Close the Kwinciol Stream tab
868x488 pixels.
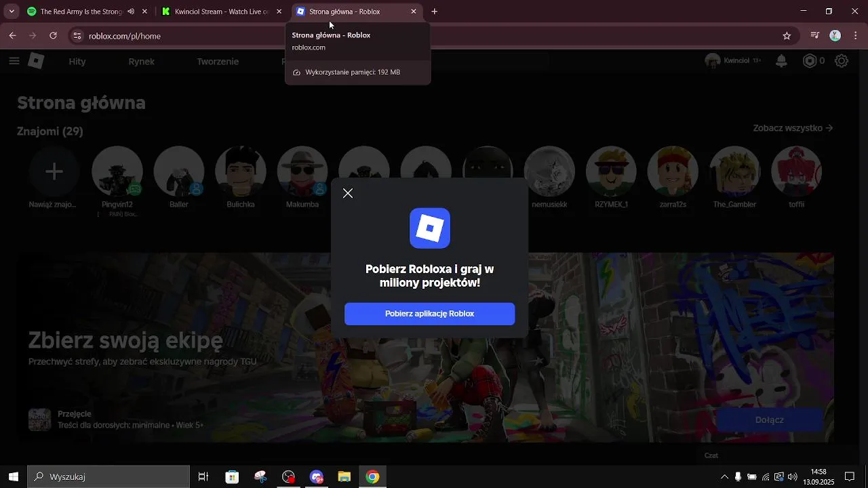(x=279, y=12)
